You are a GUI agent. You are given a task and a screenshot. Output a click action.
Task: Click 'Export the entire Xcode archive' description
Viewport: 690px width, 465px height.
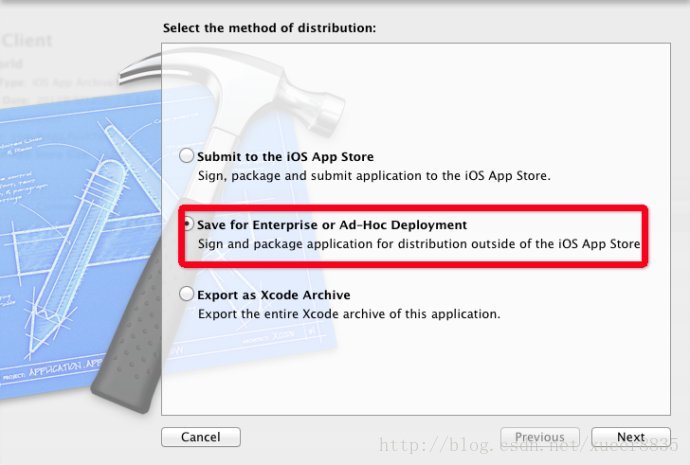coord(349,314)
